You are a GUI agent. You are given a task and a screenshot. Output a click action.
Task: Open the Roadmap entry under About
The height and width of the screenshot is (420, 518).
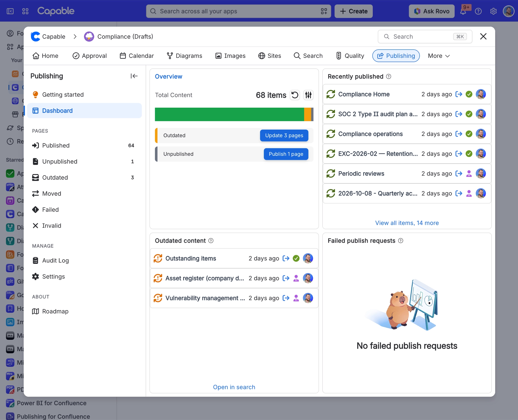click(x=84, y=311)
